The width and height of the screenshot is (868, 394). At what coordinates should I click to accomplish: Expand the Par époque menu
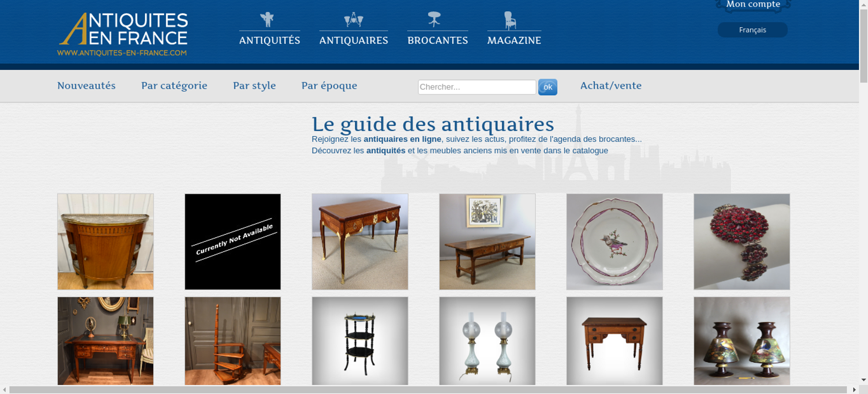(329, 85)
